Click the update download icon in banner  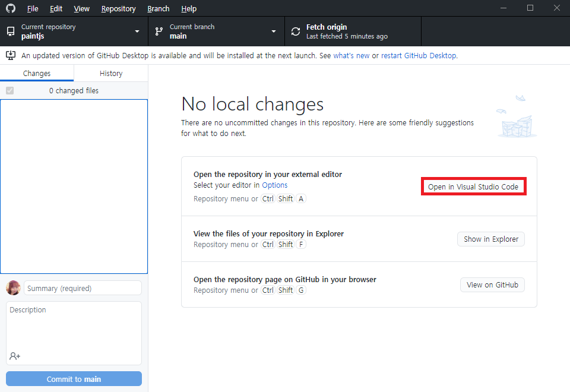[11, 55]
